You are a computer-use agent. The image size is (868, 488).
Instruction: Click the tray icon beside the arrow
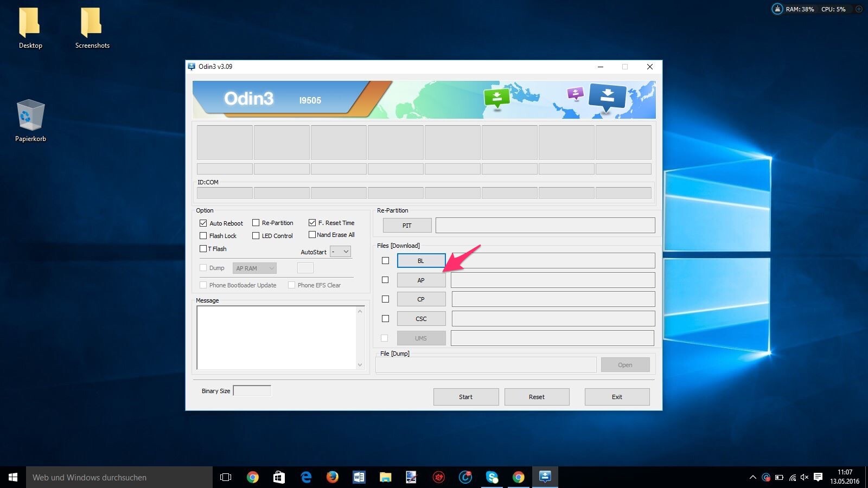pos(766,478)
